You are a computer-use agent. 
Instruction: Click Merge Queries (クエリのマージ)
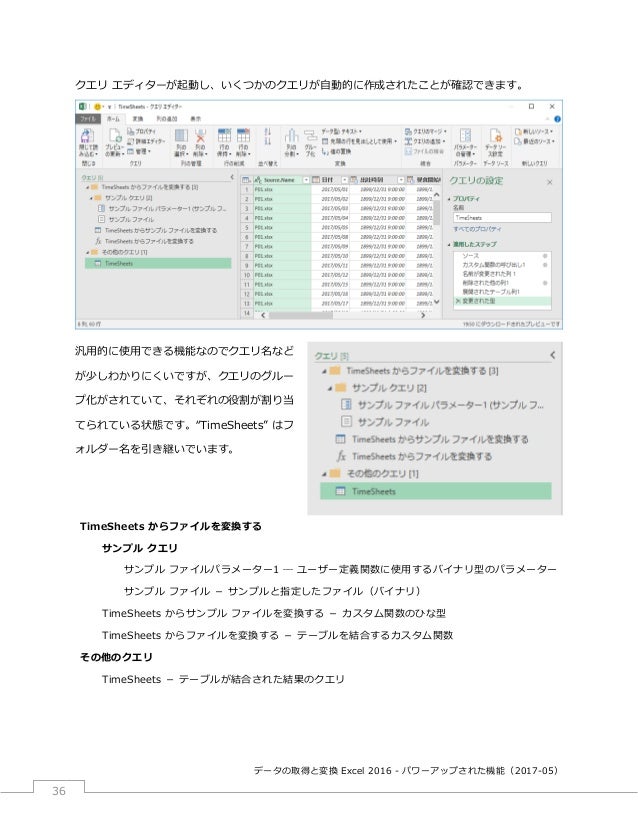(x=426, y=131)
